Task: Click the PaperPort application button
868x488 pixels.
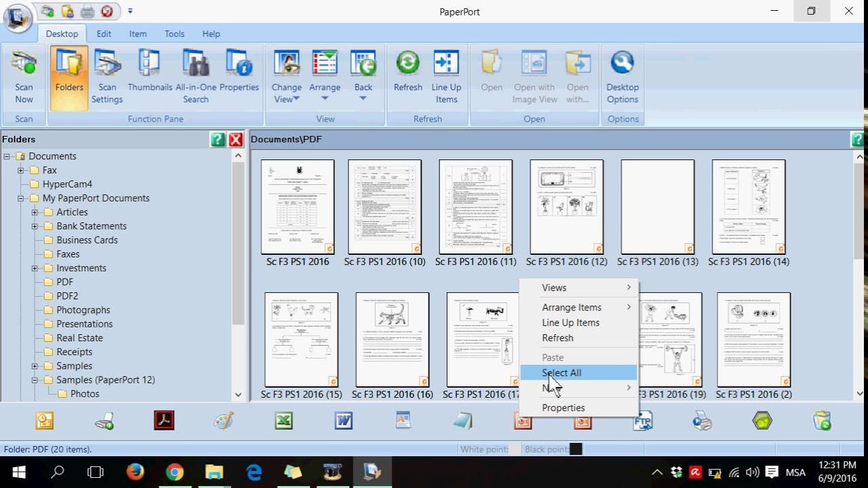Action: coord(18,18)
